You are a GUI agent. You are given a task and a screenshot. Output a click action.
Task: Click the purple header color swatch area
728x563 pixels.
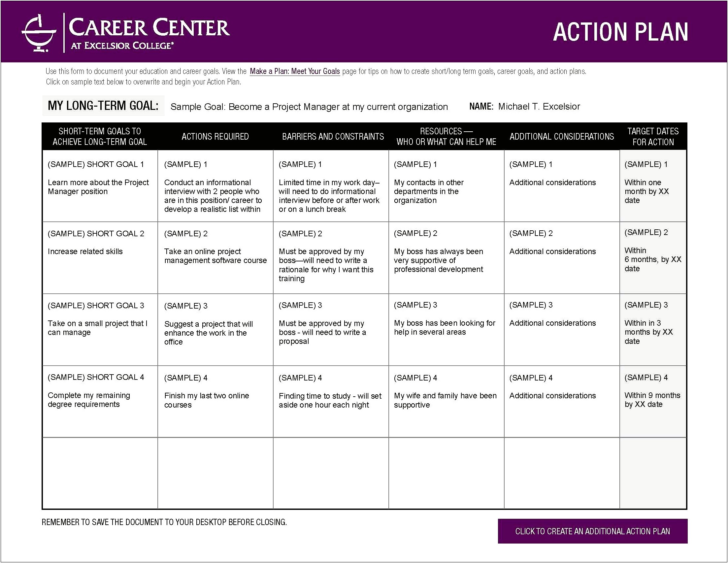click(x=364, y=30)
